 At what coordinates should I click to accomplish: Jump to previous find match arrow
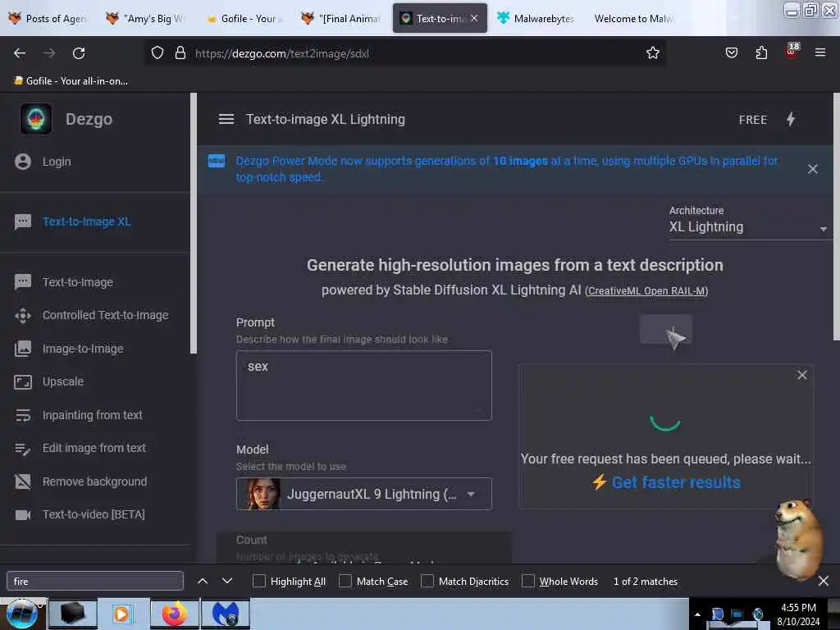pyautogui.click(x=203, y=582)
